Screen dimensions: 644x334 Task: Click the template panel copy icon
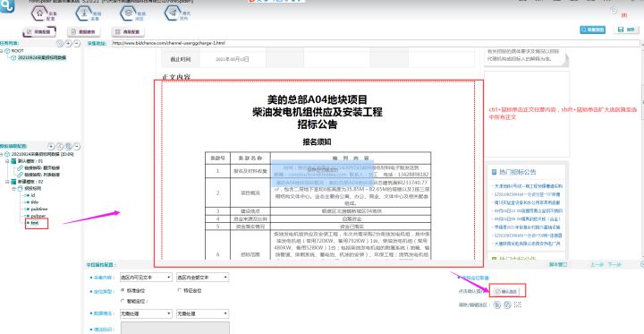[x=69, y=147]
